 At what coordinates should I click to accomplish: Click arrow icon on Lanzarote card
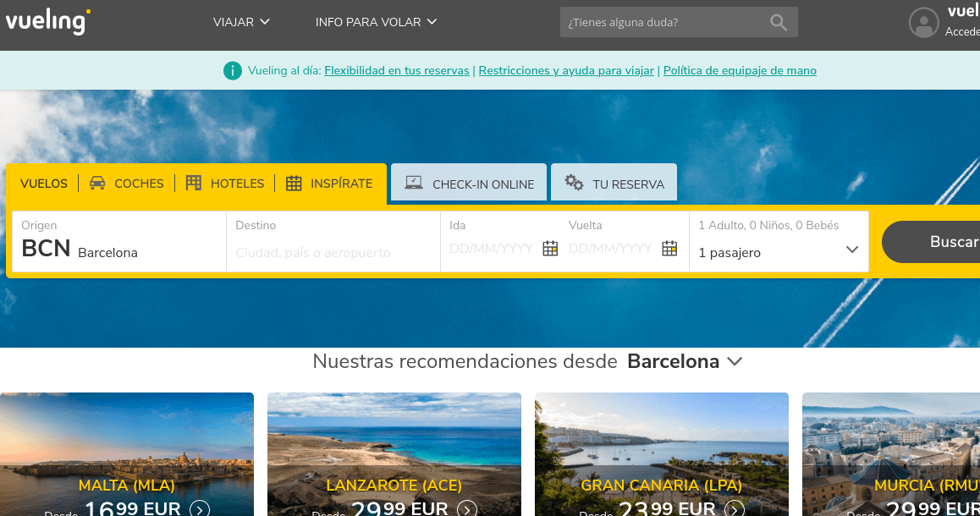coord(467,509)
